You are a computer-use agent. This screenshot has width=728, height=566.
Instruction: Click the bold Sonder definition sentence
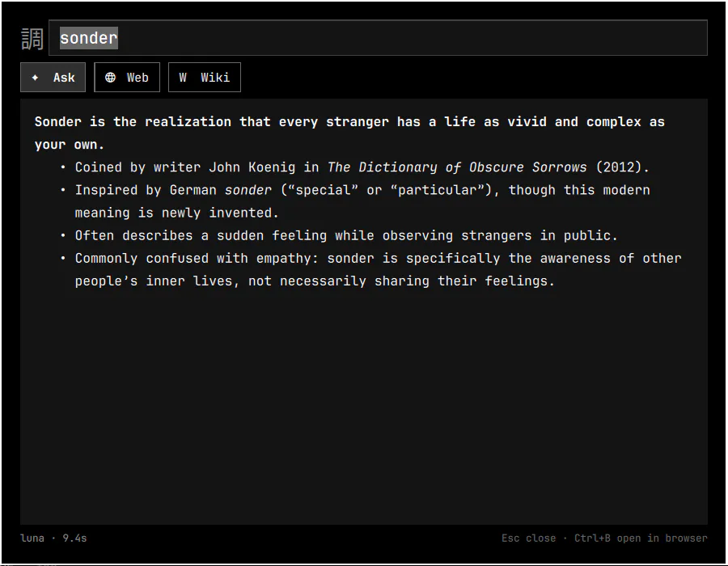(349, 133)
